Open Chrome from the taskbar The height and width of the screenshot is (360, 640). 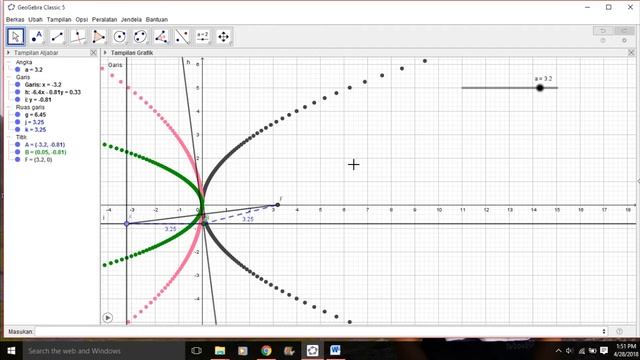click(266, 351)
